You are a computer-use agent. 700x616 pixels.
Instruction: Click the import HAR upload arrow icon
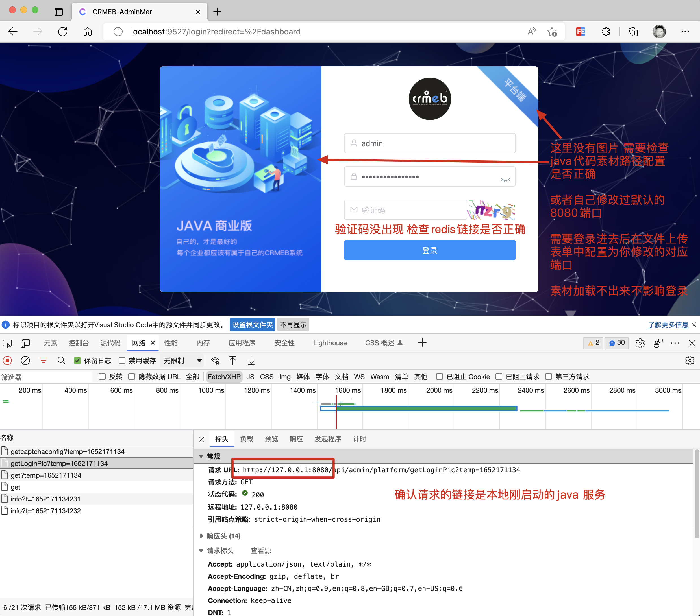coord(233,361)
